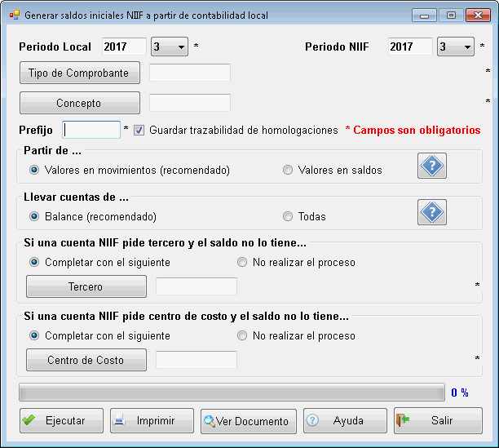This screenshot has width=499, height=448.
Task: Click the Prefijo text field
Action: [91, 130]
